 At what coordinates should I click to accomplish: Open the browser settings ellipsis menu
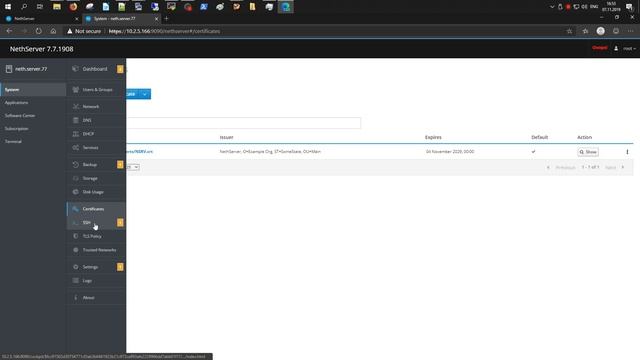tap(630, 31)
